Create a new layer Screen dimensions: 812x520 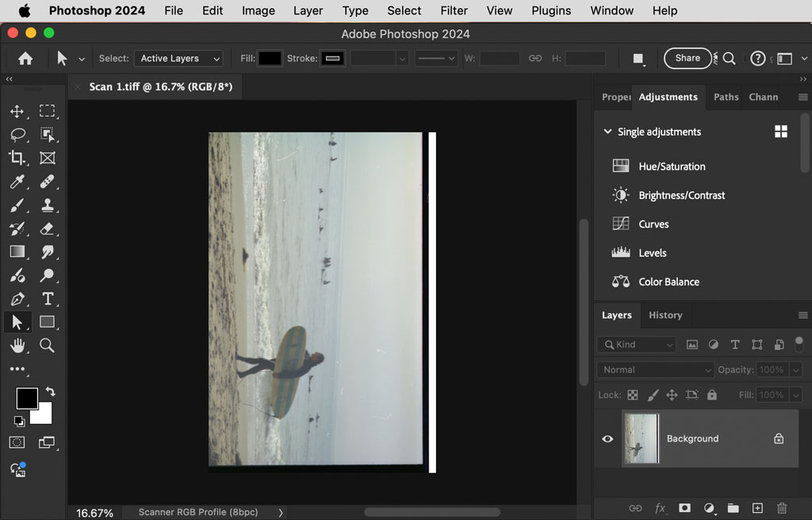757,508
